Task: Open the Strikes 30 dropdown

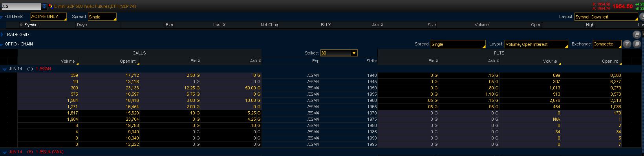Action: click(x=338, y=53)
